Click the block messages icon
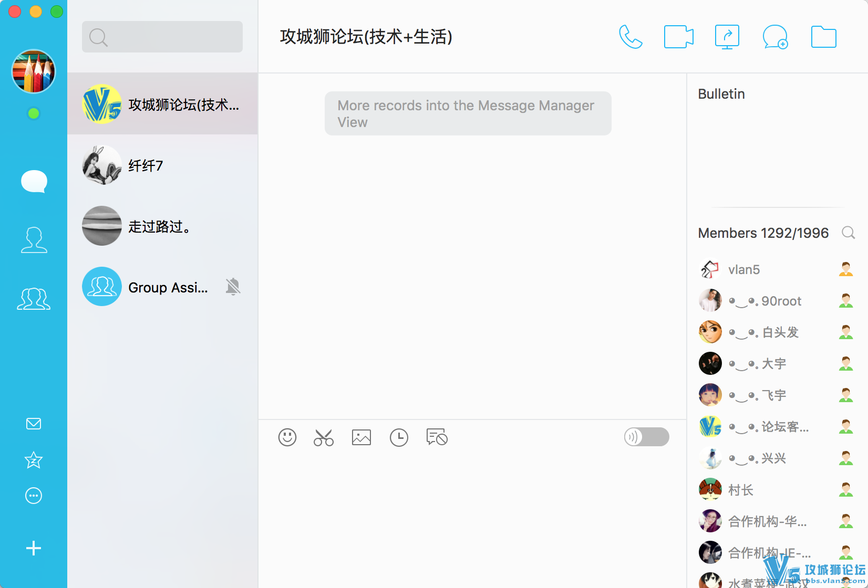868x588 pixels. click(437, 437)
